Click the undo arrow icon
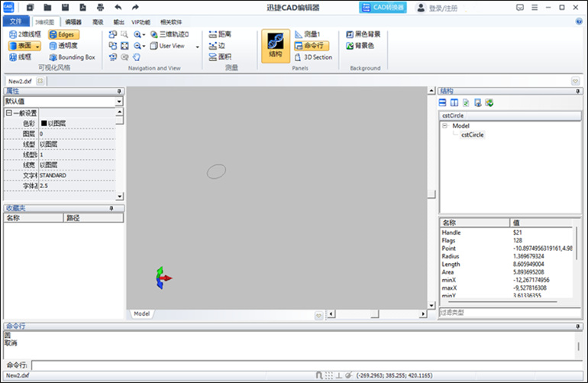 point(117,8)
